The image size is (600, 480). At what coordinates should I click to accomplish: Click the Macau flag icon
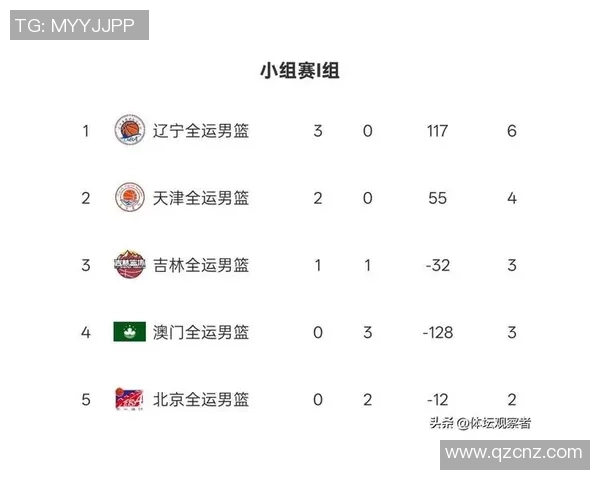point(130,332)
